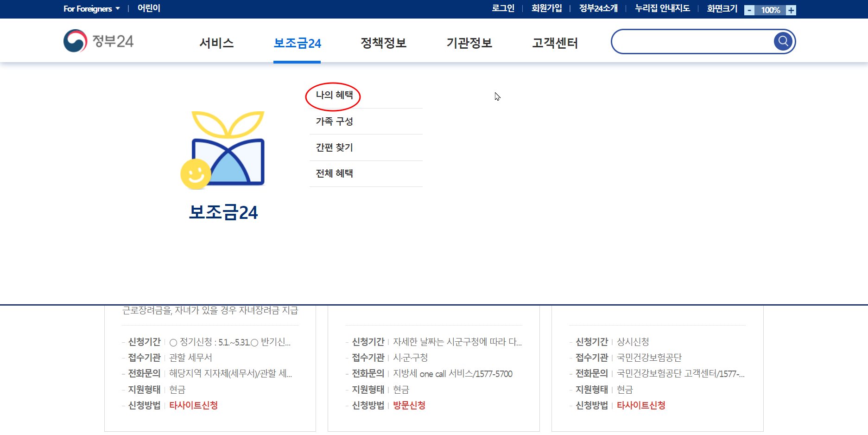Click the 시·군·구청 text
This screenshot has height=435, width=868.
(410, 358)
